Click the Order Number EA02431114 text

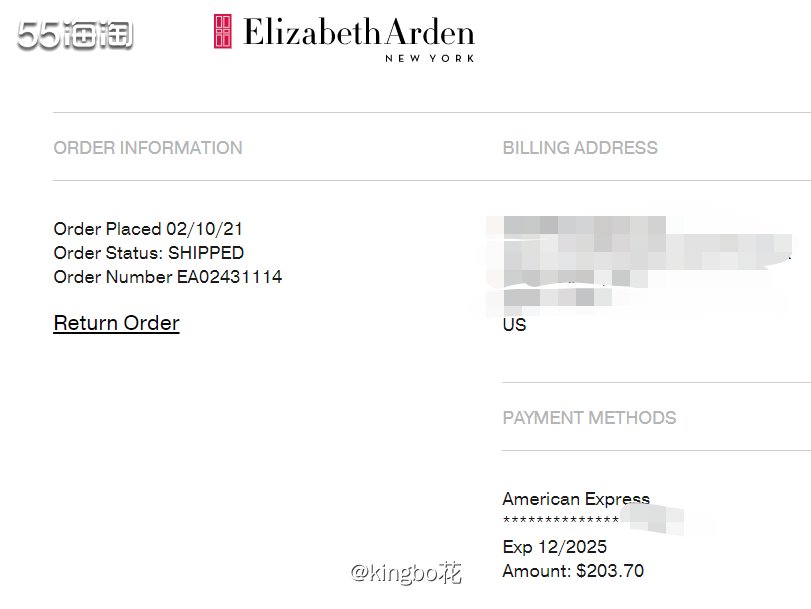click(x=168, y=277)
